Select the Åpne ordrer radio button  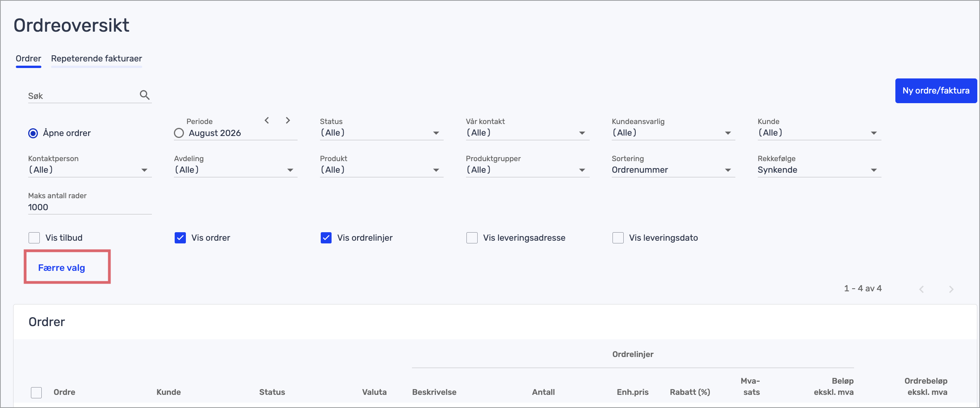(33, 133)
